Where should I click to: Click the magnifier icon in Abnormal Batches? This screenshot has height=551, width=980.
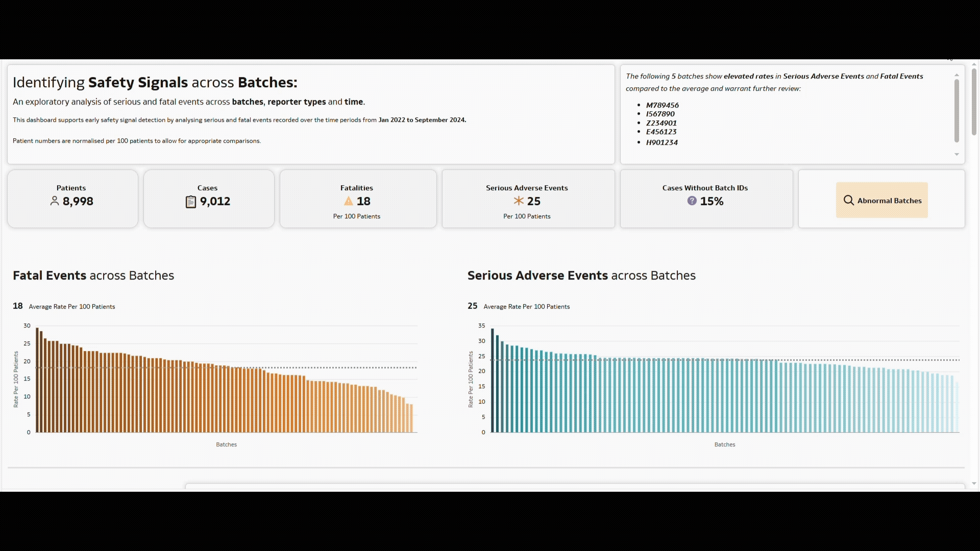848,201
